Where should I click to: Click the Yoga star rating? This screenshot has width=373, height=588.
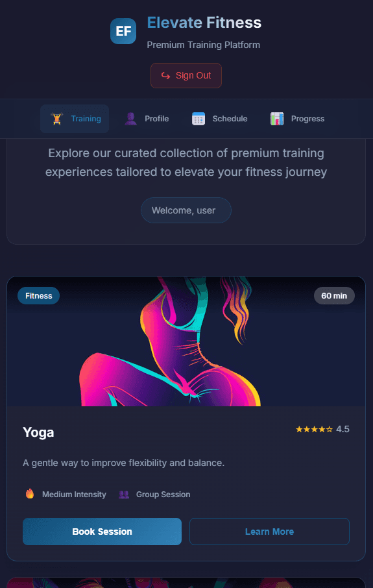322,429
